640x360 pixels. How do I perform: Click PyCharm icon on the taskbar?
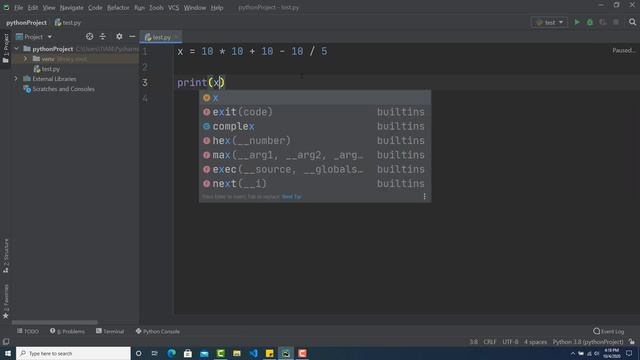(x=286, y=353)
